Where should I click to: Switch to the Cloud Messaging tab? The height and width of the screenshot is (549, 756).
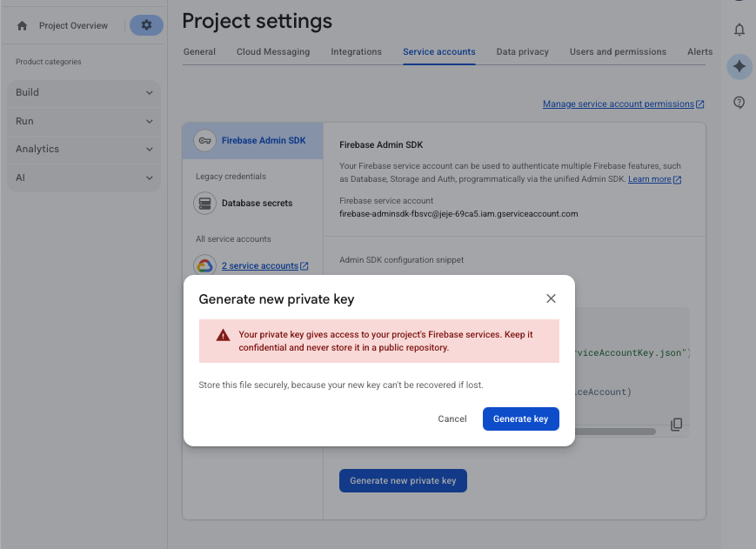[272, 51]
